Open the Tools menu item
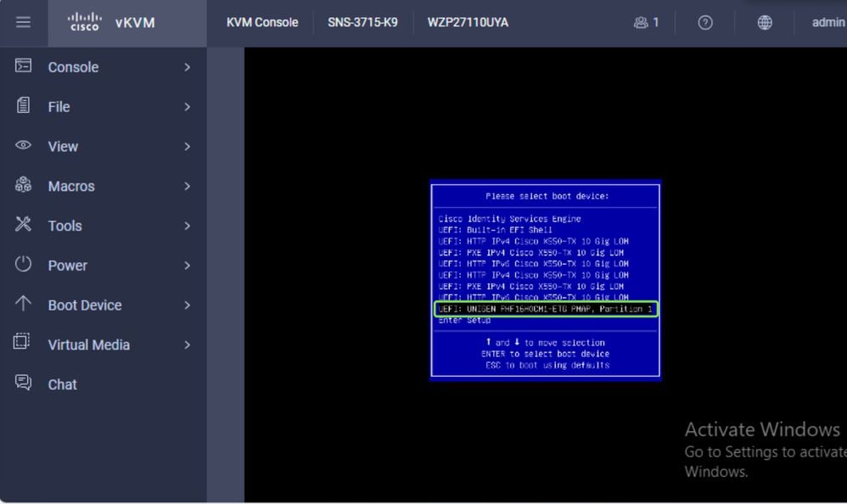The height and width of the screenshot is (504, 847). tap(104, 226)
